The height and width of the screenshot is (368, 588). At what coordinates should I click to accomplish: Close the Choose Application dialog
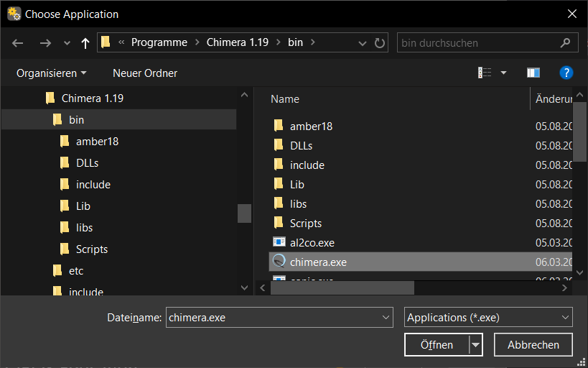572,14
